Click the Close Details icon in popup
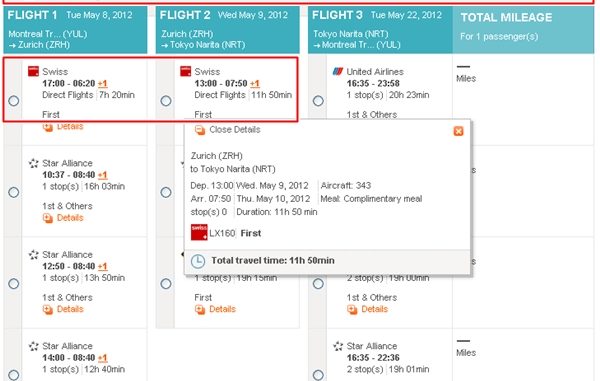Screen dimensions: 600x381 [200, 130]
